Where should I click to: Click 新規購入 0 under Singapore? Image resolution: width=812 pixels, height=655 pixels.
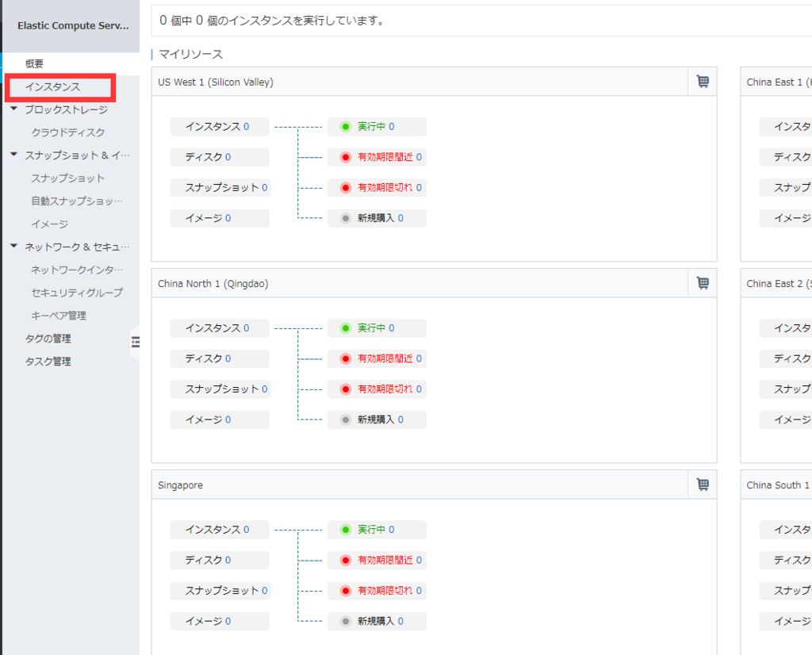[377, 621]
